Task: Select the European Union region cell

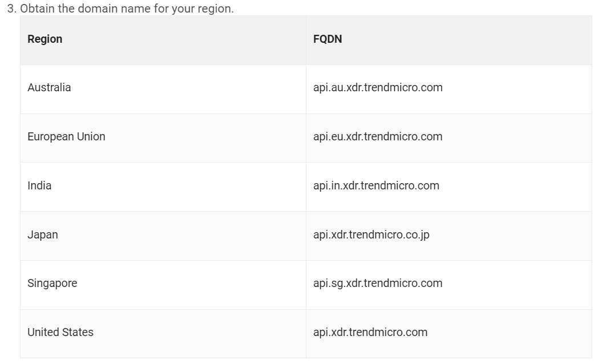Action: pyautogui.click(x=163, y=138)
